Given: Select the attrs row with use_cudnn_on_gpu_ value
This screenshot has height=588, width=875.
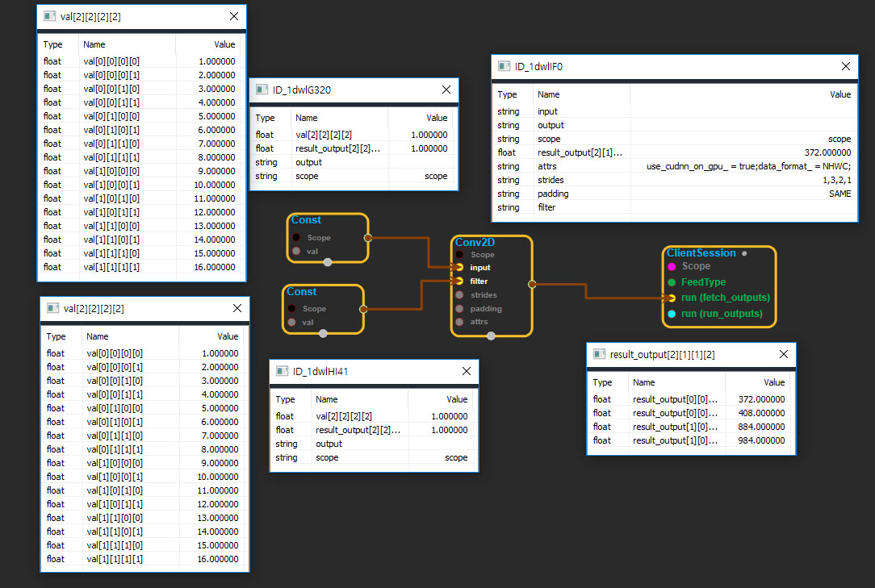Looking at the screenshot, I should (675, 166).
